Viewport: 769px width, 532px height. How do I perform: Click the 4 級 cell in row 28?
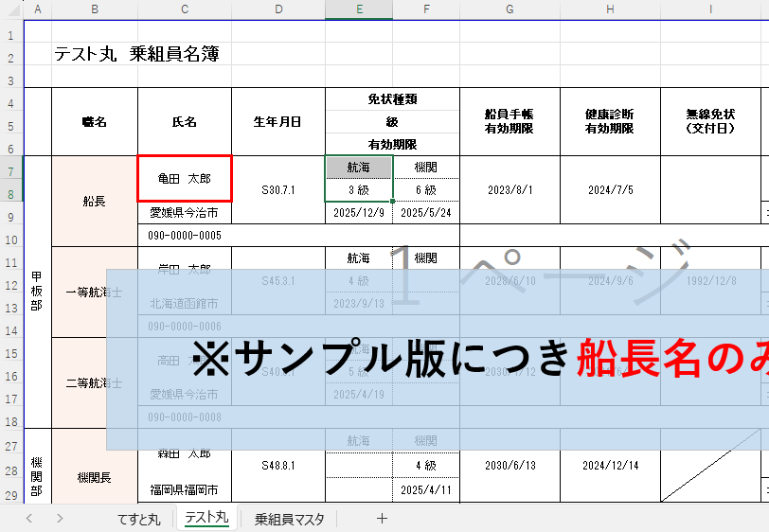(x=426, y=465)
